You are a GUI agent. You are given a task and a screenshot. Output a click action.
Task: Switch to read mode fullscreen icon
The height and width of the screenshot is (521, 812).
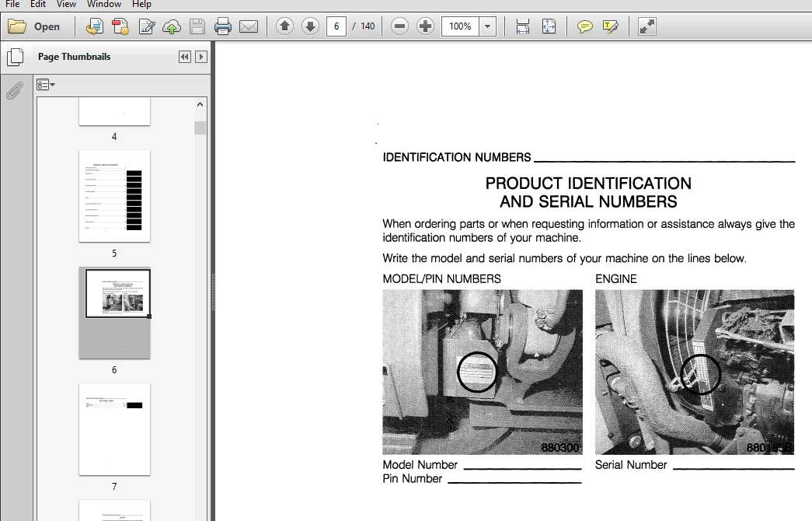pyautogui.click(x=646, y=26)
